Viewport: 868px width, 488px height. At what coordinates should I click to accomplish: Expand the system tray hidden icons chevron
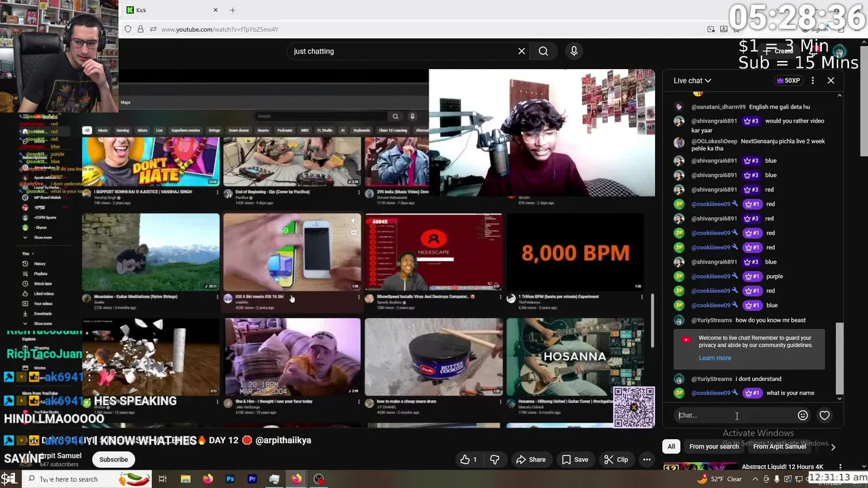(755, 479)
